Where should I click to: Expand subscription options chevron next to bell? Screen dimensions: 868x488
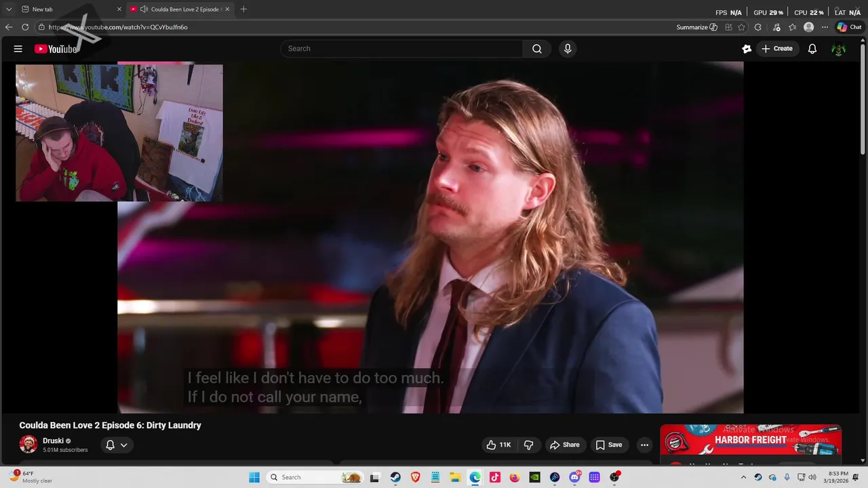point(123,445)
